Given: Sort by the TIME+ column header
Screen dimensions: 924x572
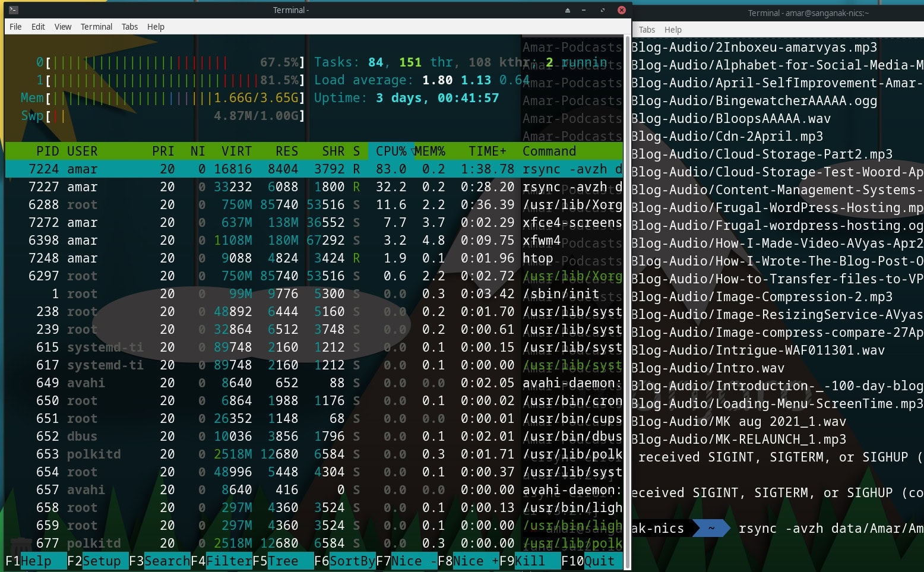Looking at the screenshot, I should pos(488,151).
